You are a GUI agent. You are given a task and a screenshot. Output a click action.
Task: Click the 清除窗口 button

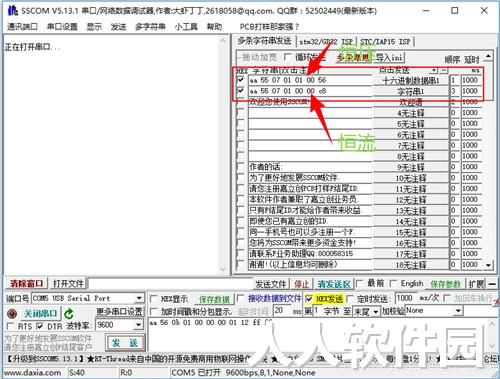pyautogui.click(x=26, y=284)
